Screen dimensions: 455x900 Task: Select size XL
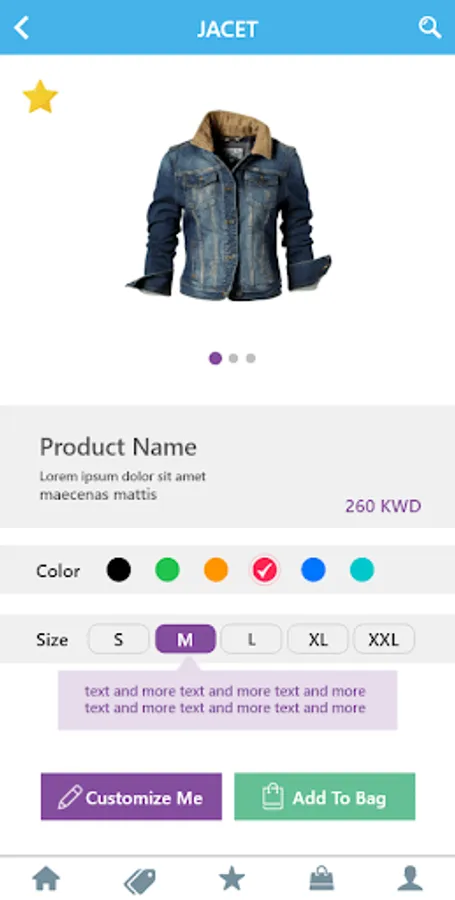pyautogui.click(x=318, y=639)
